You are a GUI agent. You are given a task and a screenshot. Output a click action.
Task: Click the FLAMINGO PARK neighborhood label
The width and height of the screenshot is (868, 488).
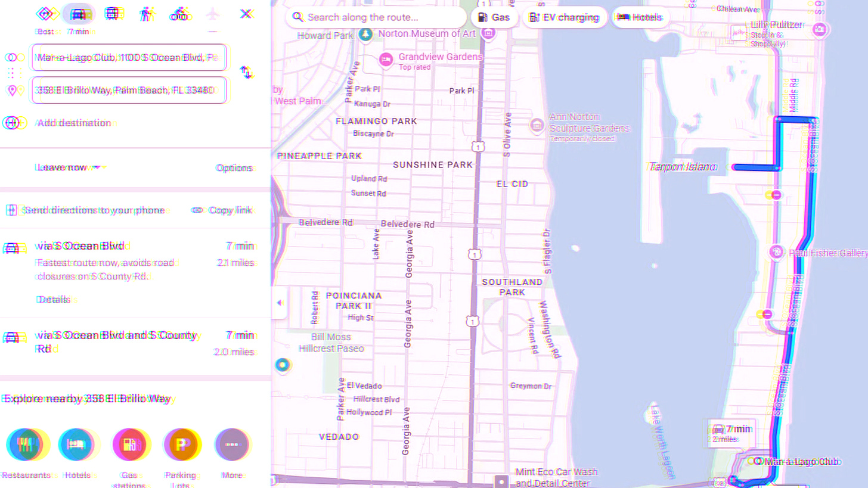(376, 121)
